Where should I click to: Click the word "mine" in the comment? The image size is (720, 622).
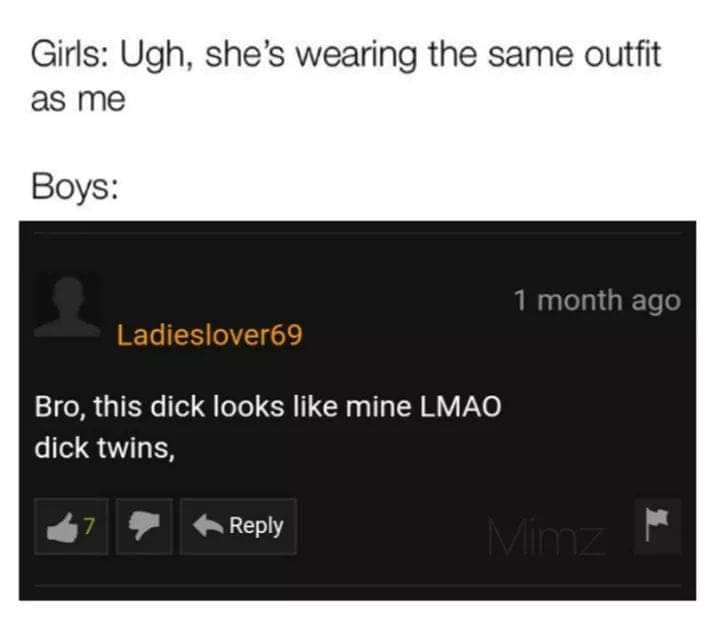(378, 407)
